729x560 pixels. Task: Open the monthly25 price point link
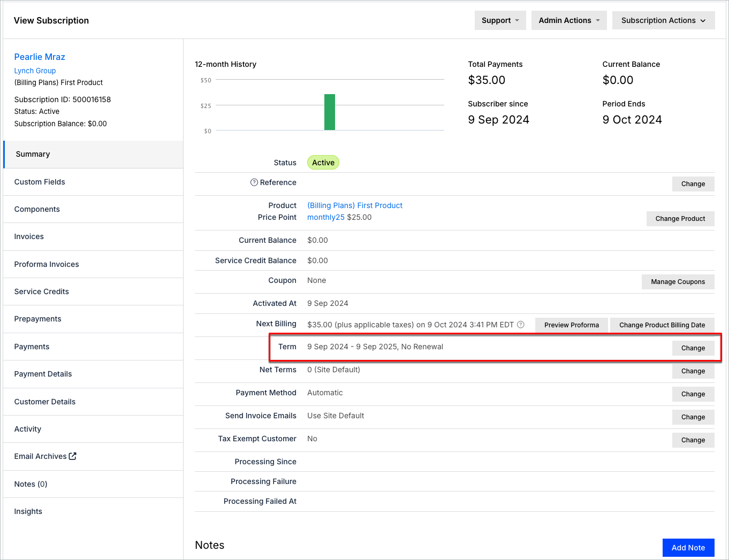click(x=326, y=217)
